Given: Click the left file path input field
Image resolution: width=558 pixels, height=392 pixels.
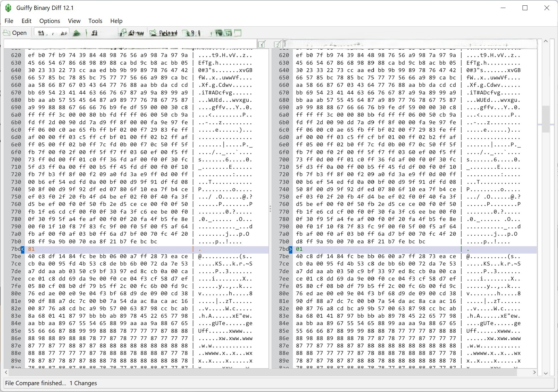Looking at the screenshot, I should [x=130, y=44].
